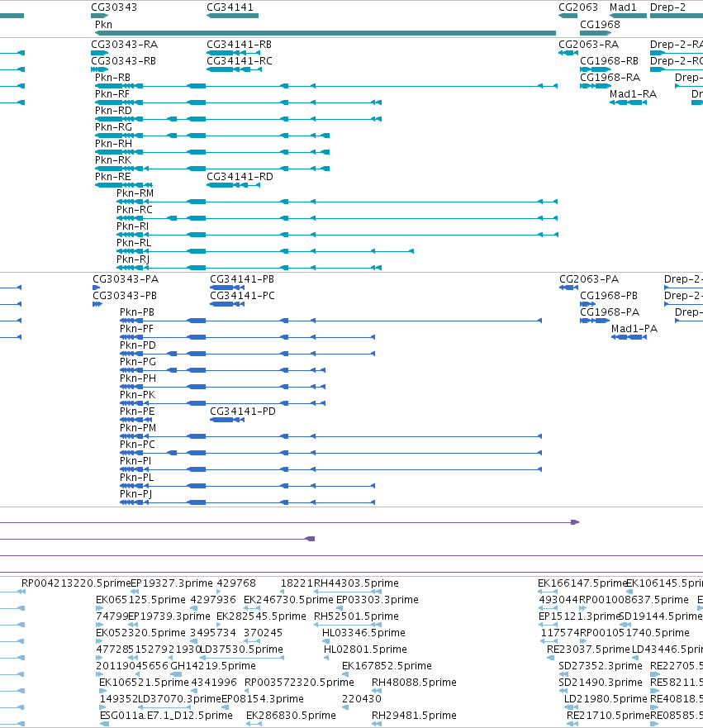Click protein Pkn-PJ
This screenshot has width=703, height=728.
coord(136,494)
